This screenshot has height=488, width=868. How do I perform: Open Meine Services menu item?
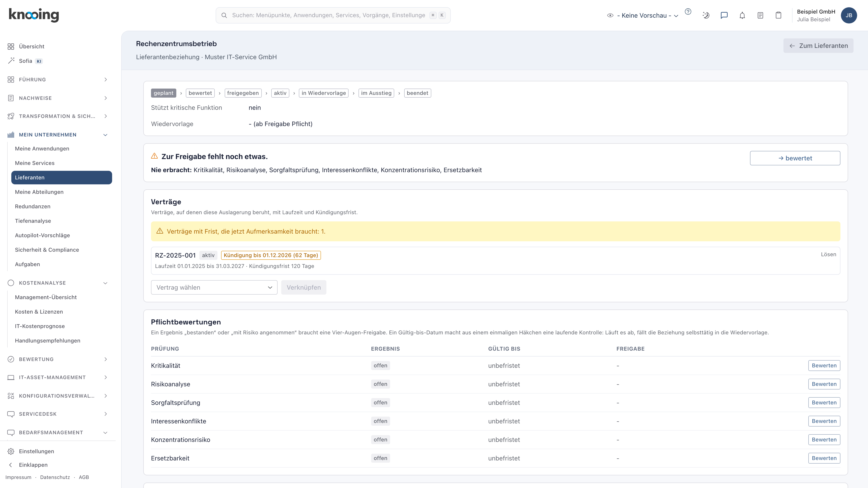[35, 163]
